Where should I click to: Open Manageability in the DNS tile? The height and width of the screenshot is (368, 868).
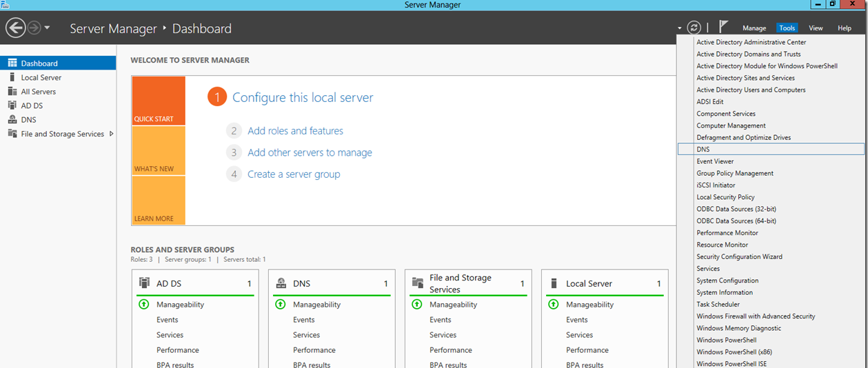point(317,305)
